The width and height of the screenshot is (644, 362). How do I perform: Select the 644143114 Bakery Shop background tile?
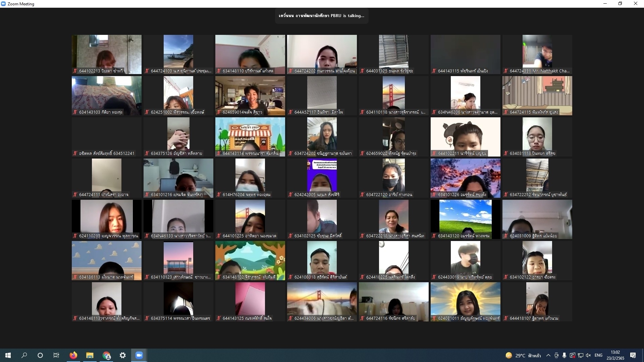pyautogui.click(x=250, y=137)
